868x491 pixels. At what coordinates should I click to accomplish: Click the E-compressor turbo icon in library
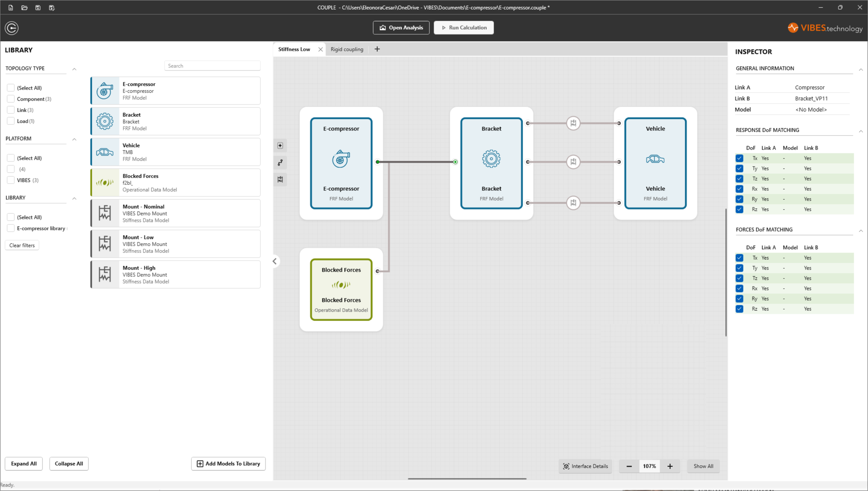point(105,91)
